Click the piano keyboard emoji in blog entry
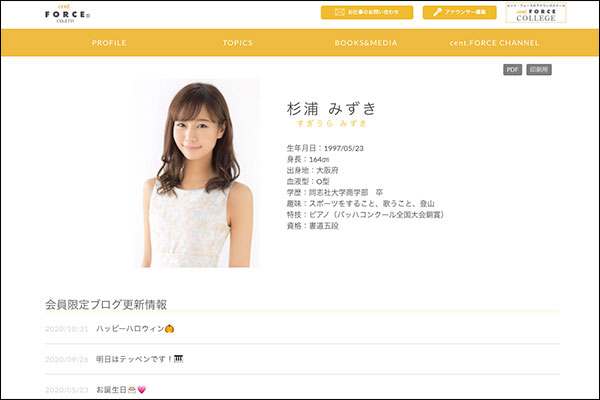Image resolution: width=600 pixels, height=400 pixels. click(x=180, y=359)
